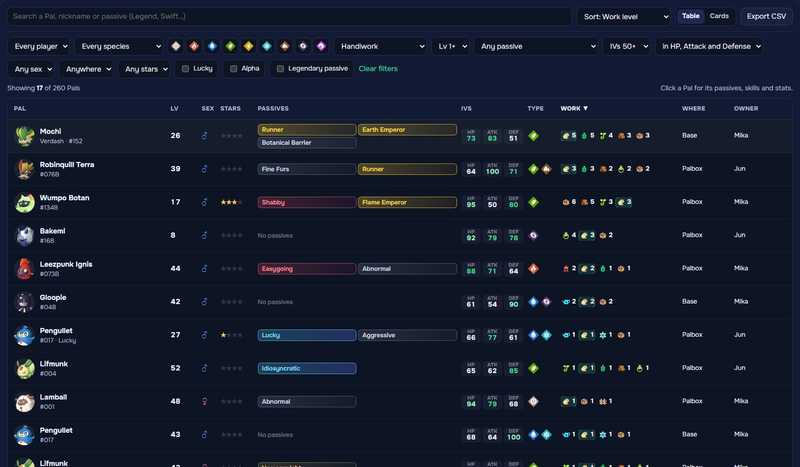Click the Lucky Pengullet's one-star rating
The image size is (800, 467).
pyautogui.click(x=231, y=335)
